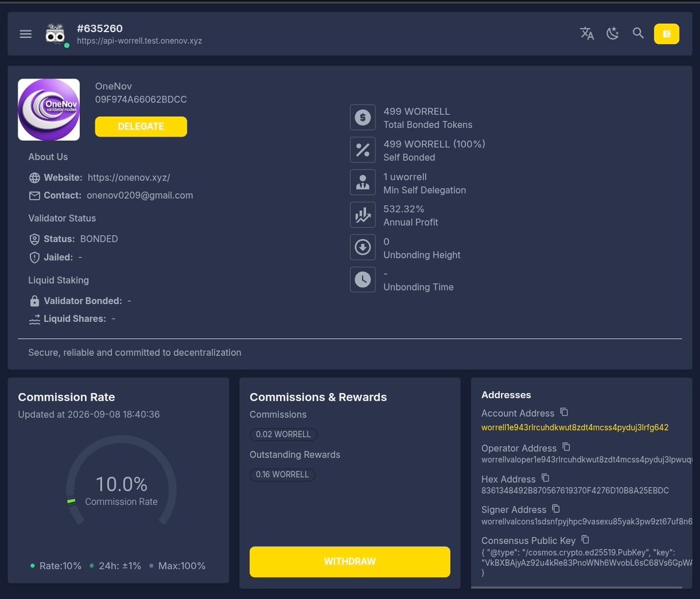This screenshot has width=700, height=599.
Task: Click the 0.02 WORRELL commissions chip
Action: [283, 435]
